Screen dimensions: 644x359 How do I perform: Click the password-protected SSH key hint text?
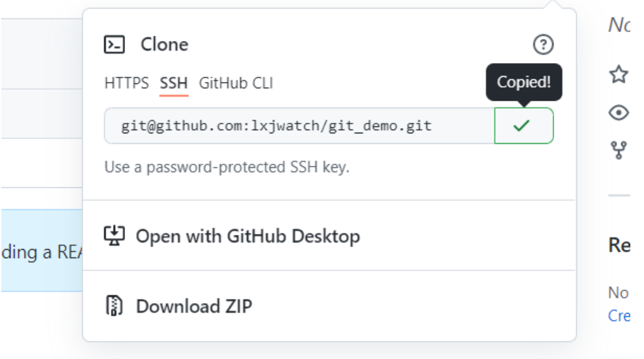coord(227,167)
